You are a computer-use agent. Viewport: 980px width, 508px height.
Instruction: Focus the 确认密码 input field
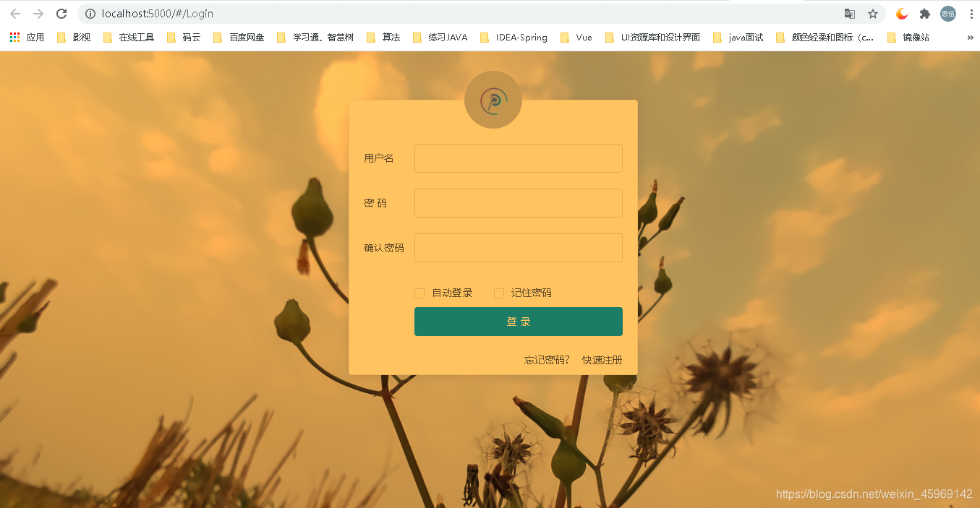[x=519, y=248]
